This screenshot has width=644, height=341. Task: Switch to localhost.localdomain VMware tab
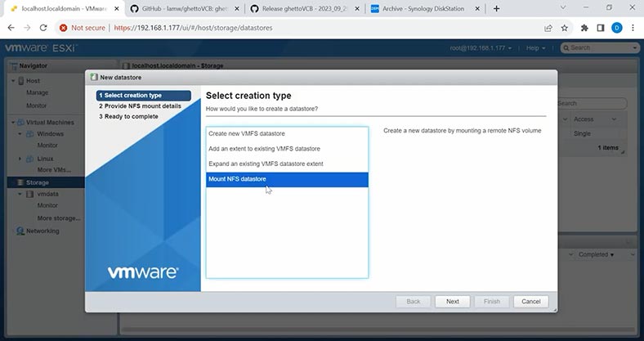(64, 9)
